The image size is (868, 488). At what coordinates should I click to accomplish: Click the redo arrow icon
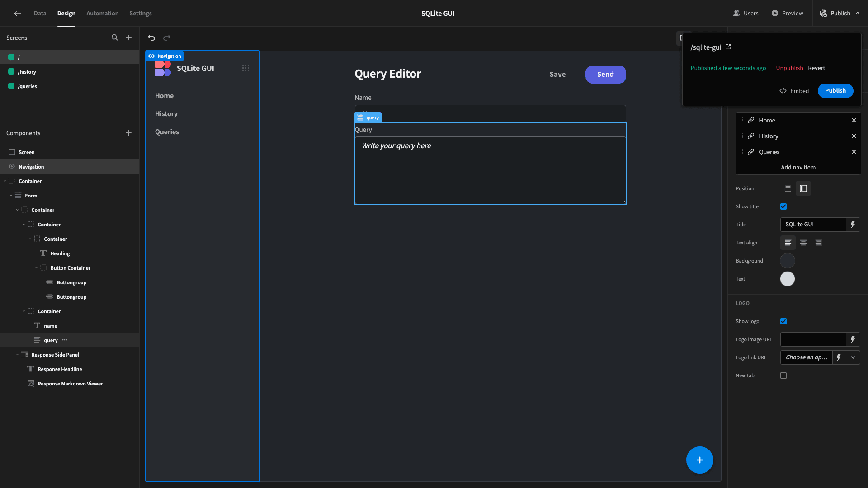(167, 38)
